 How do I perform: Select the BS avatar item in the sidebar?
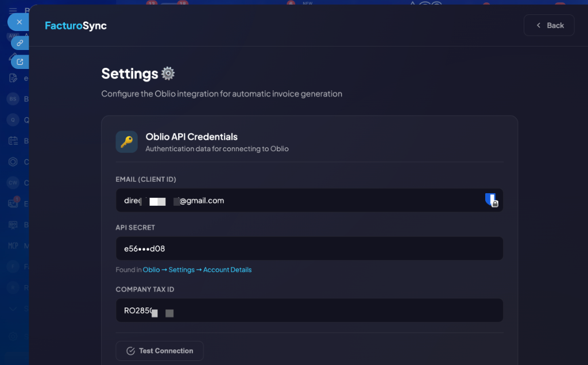pyautogui.click(x=13, y=99)
